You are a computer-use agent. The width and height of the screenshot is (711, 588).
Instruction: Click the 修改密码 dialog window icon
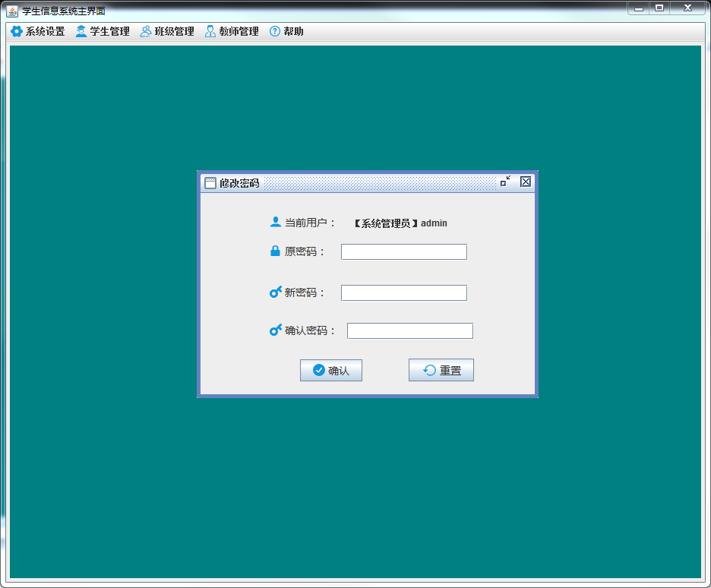point(210,182)
